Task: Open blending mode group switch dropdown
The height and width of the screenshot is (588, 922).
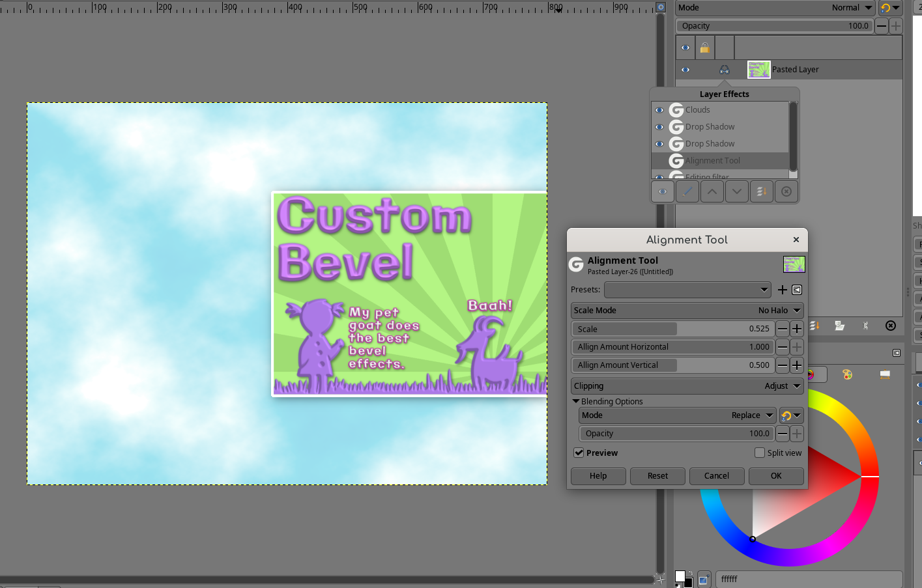Action: click(791, 415)
